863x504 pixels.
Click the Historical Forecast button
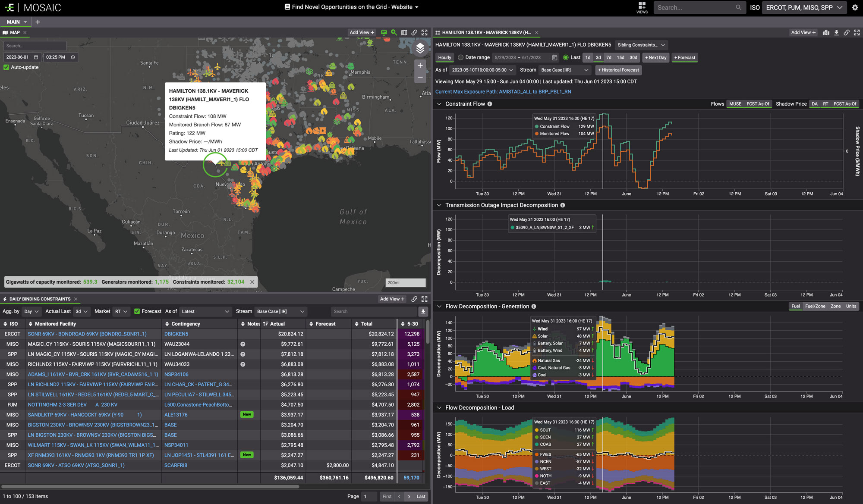point(618,70)
